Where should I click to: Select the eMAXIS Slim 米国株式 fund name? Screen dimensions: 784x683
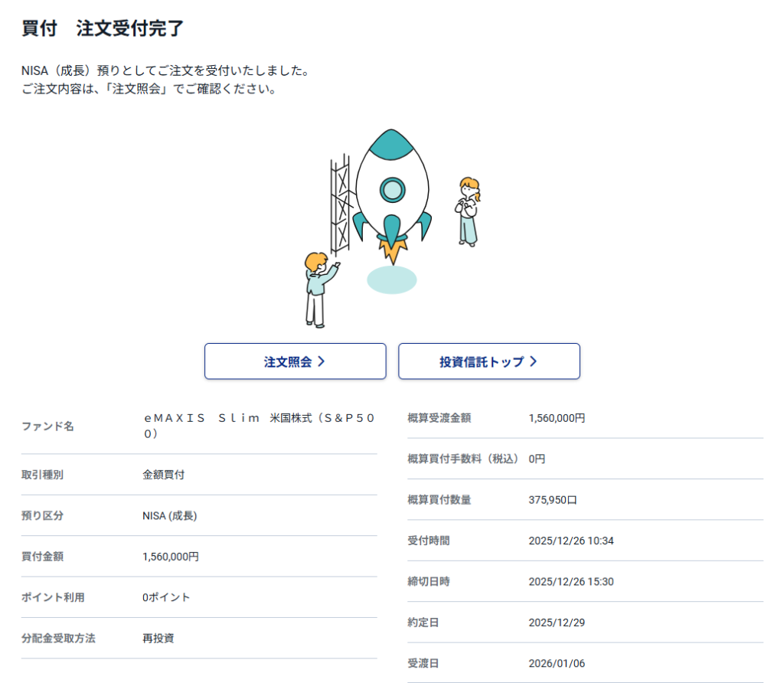(259, 426)
